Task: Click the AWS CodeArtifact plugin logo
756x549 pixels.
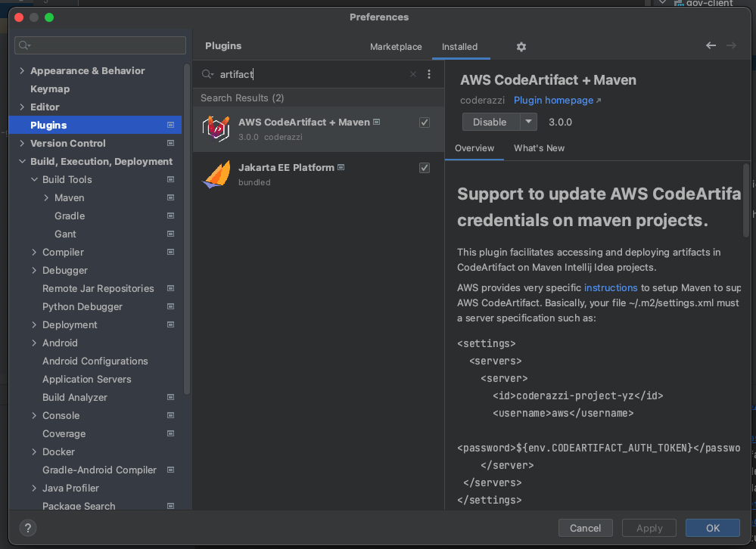Action: tap(216, 129)
